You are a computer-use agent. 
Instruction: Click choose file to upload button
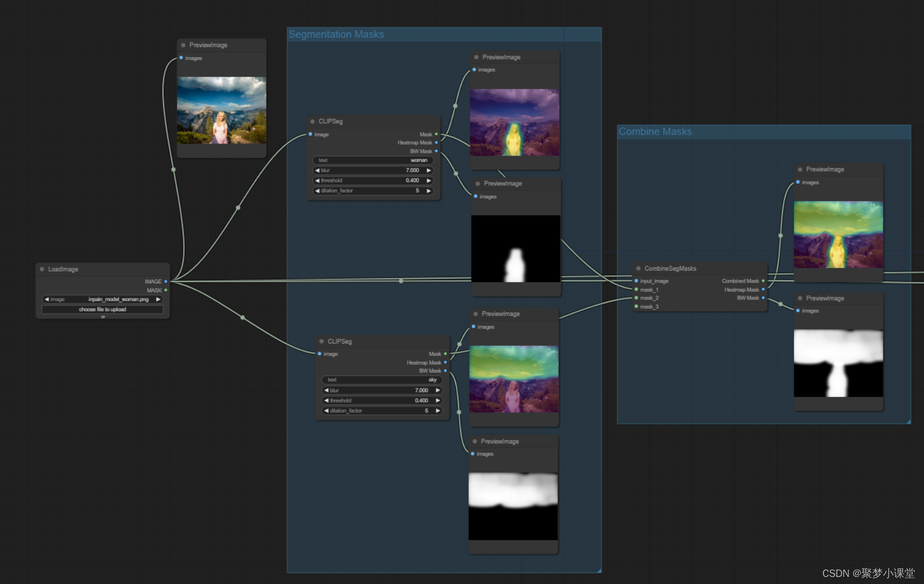(x=103, y=310)
